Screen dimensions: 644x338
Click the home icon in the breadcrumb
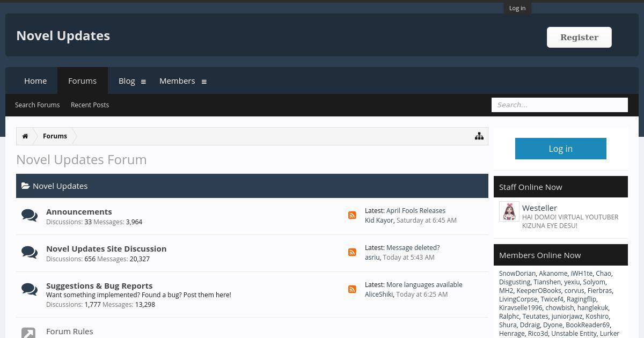click(x=25, y=136)
